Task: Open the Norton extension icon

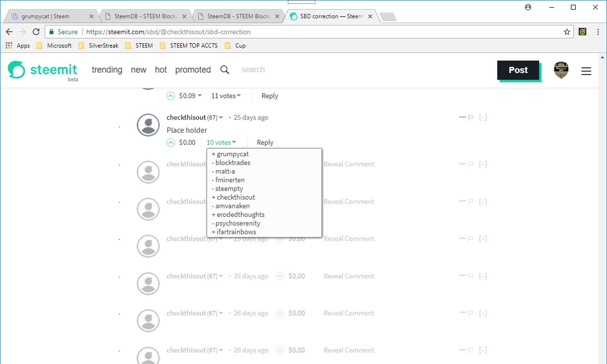Action: 582,32
